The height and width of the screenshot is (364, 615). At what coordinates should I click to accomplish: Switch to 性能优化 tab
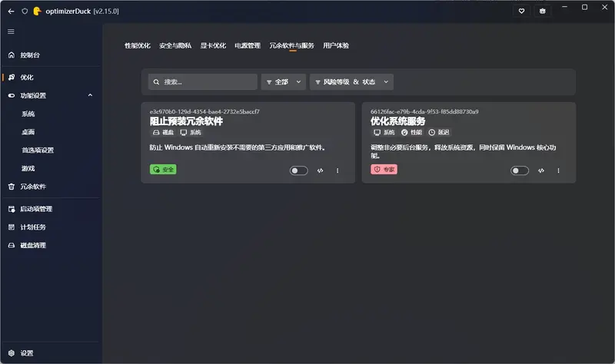(138, 45)
